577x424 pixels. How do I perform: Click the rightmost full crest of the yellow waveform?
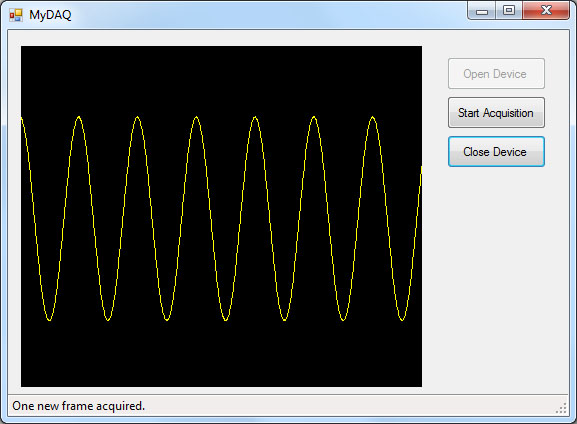click(373, 118)
